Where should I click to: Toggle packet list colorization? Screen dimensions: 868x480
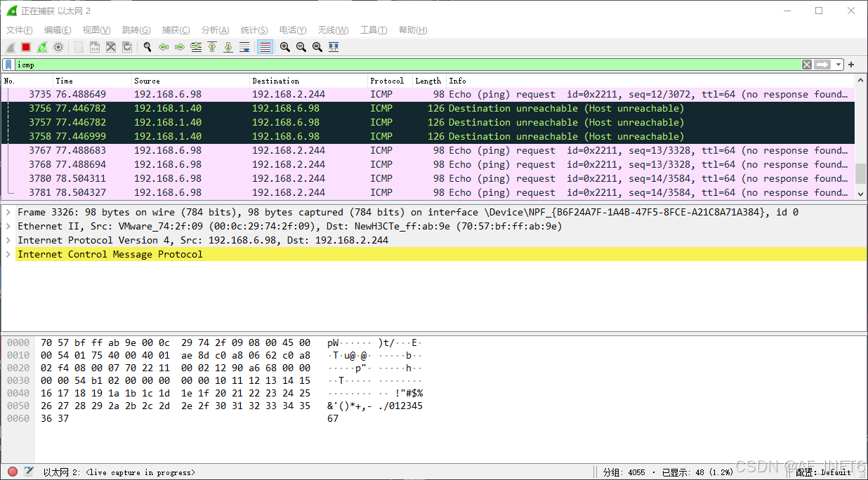(265, 47)
